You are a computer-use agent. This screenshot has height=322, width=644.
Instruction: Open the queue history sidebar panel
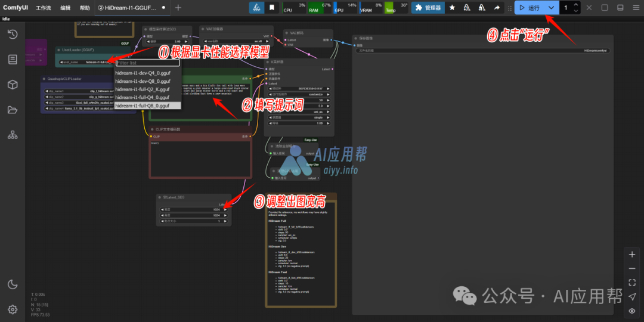(13, 34)
